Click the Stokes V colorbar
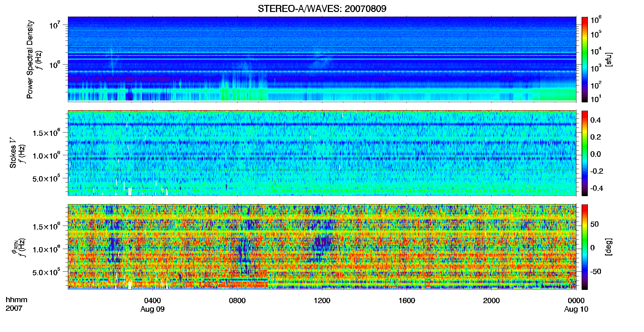644x332 pixels. [x=584, y=153]
